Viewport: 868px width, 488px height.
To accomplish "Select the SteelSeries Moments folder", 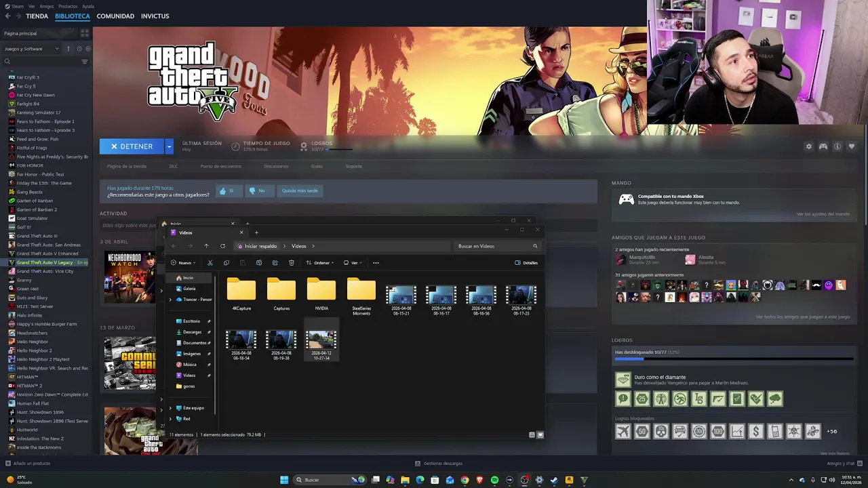I will (361, 296).
